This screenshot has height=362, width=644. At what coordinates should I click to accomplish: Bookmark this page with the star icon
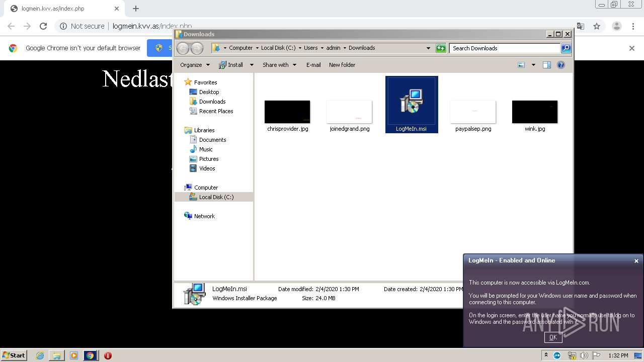coord(596,26)
